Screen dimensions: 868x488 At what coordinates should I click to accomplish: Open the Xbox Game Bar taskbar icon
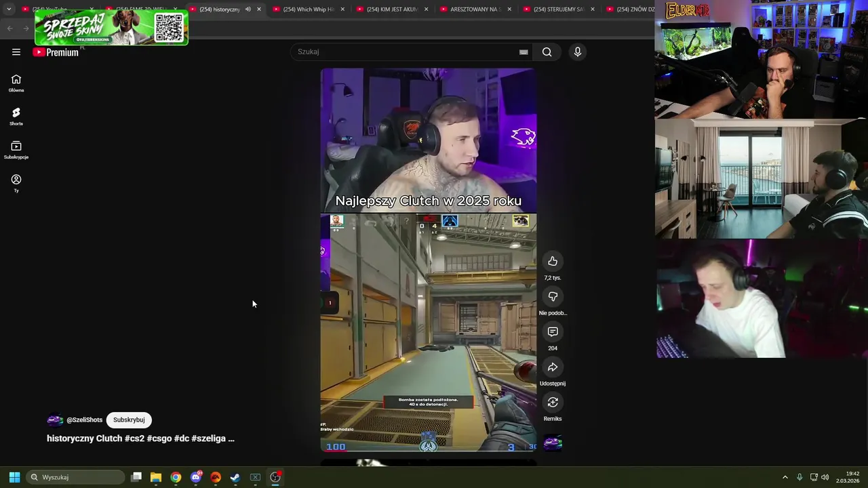tap(255, 477)
